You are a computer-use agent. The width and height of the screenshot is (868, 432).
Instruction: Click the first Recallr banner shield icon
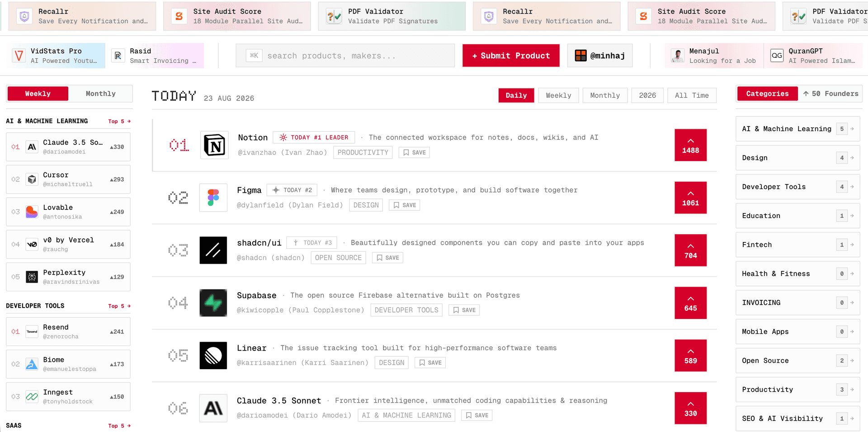pos(24,16)
